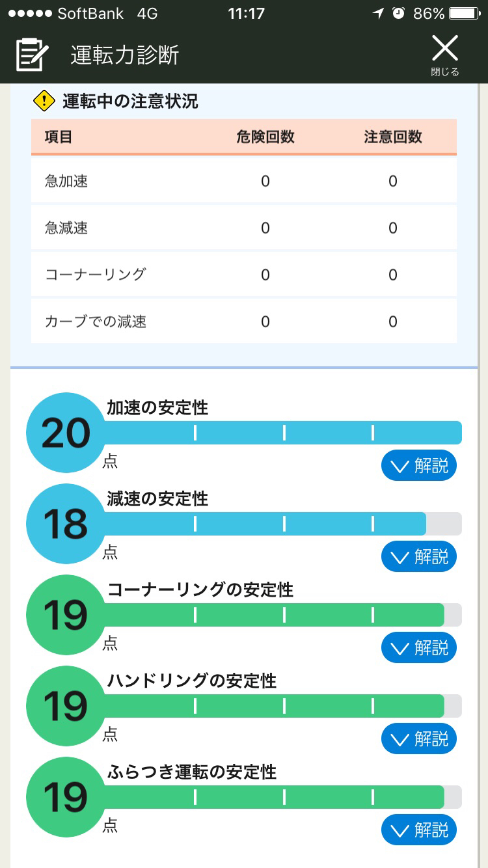Tap the 減速の安定性 score bar

[283, 524]
